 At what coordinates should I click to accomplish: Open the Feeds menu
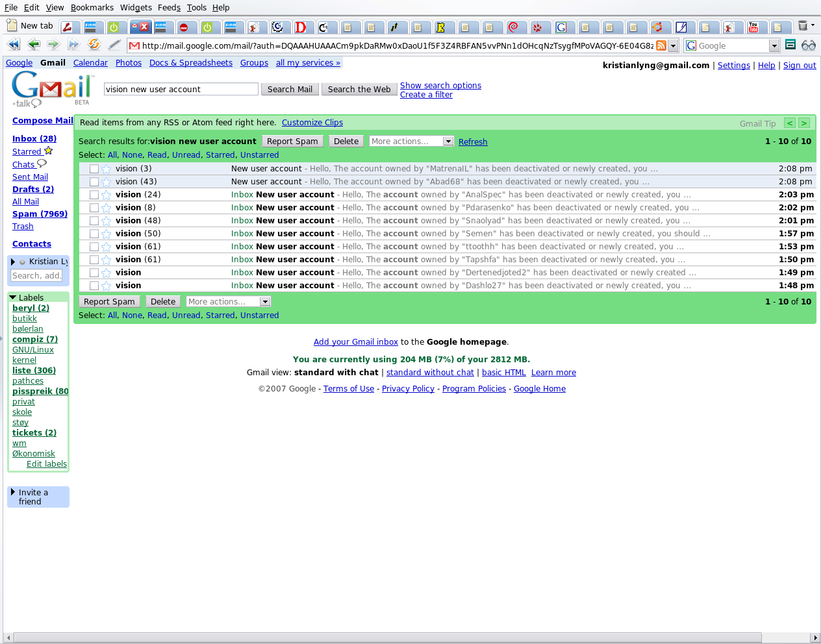click(x=169, y=7)
